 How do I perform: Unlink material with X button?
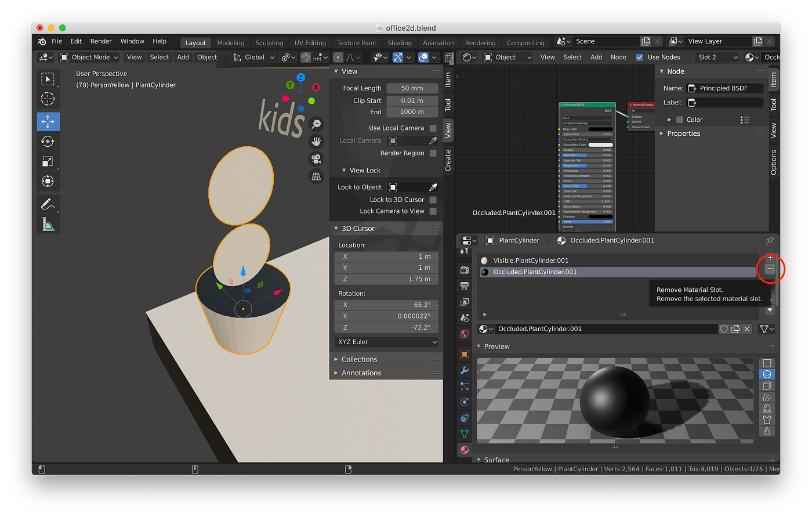coord(747,329)
